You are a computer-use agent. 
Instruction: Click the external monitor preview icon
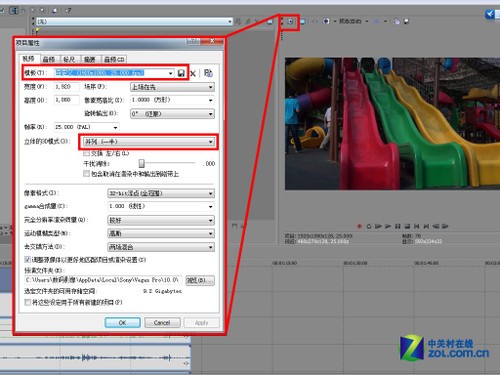(303, 22)
